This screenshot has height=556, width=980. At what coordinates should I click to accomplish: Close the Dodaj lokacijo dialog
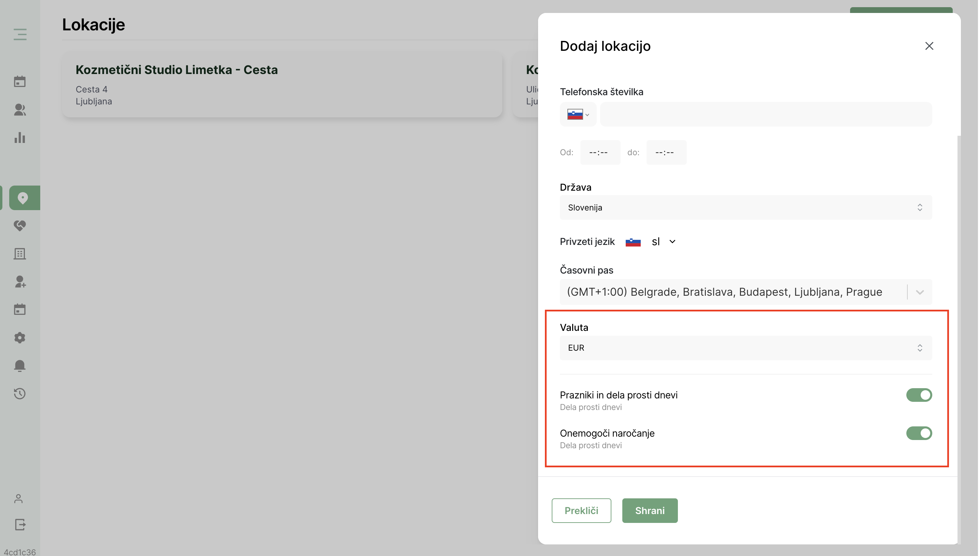[929, 46]
